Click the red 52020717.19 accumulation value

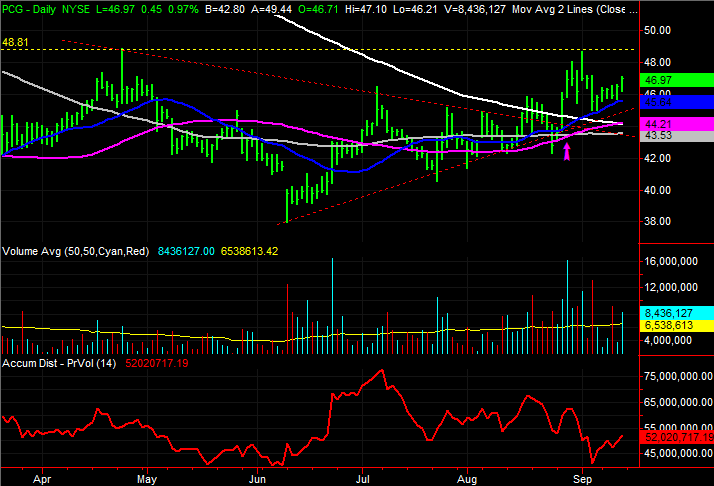(x=157, y=363)
